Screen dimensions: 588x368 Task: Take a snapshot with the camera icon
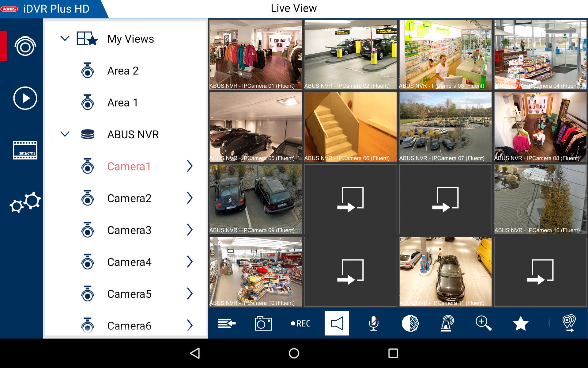263,323
